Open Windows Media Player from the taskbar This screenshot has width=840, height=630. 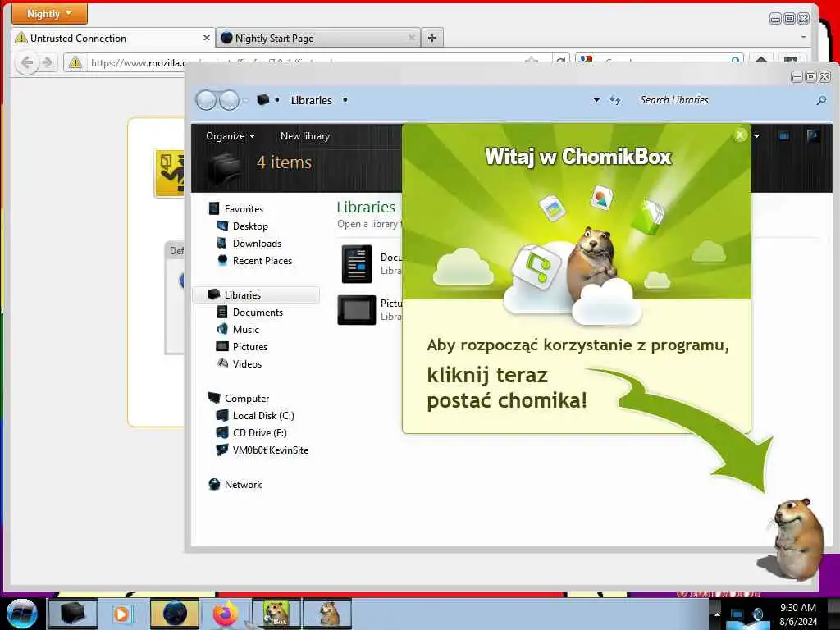[121, 614]
